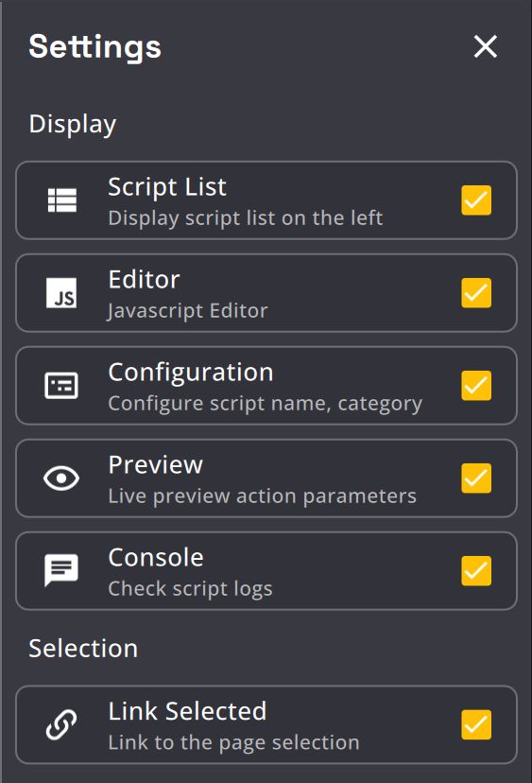
Task: Turn off the Console checkbox
Action: 476,571
